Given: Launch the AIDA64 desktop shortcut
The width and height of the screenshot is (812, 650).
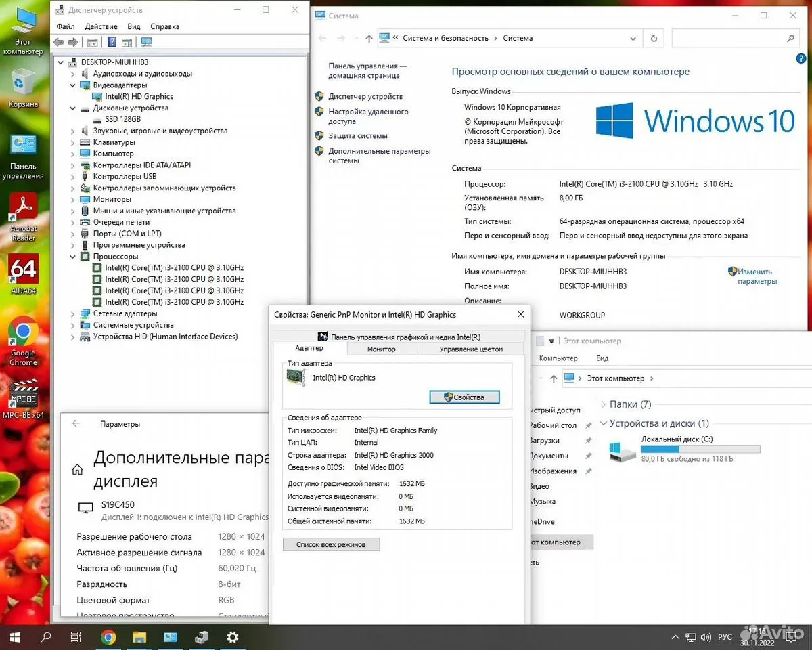Looking at the screenshot, I should click(x=23, y=274).
